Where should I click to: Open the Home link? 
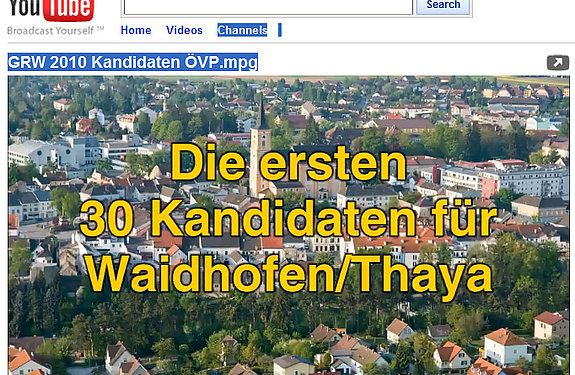click(136, 30)
